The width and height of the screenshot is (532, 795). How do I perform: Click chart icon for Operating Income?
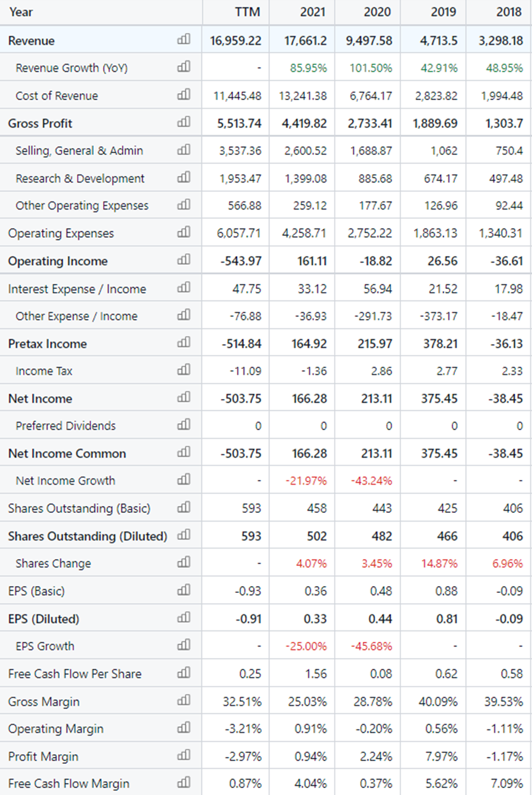pyautogui.click(x=183, y=260)
